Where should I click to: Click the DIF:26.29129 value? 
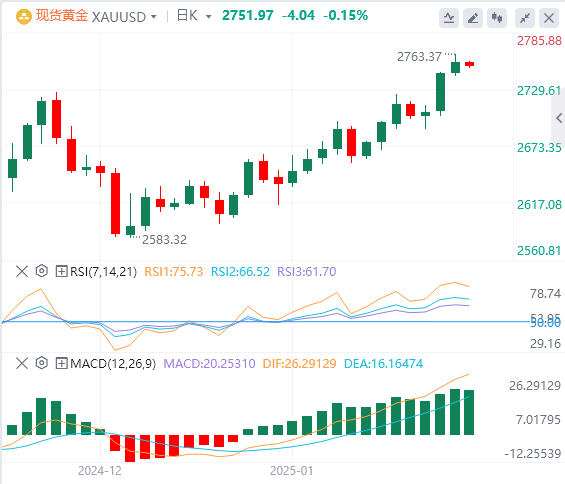tap(299, 364)
